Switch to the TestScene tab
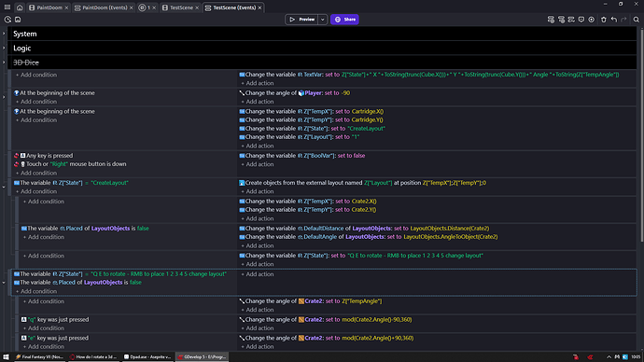Screen dimensions: 644x362 pos(180,7)
